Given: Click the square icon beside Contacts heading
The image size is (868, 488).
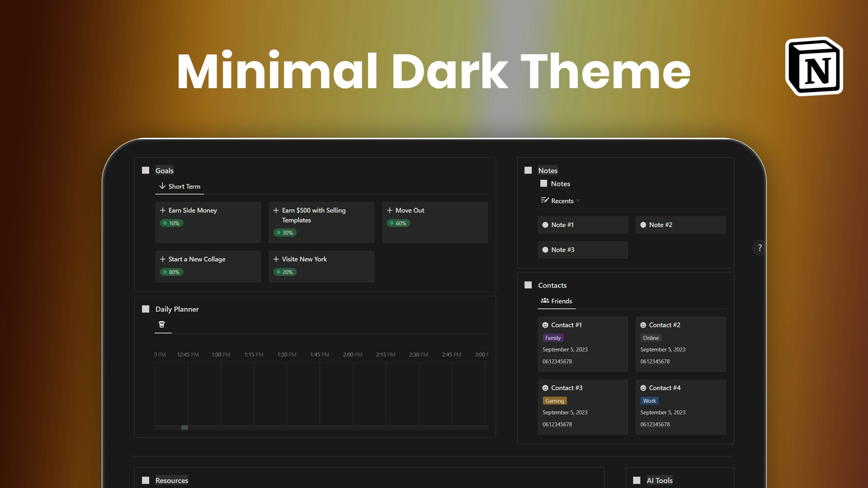Looking at the screenshot, I should click(x=528, y=285).
